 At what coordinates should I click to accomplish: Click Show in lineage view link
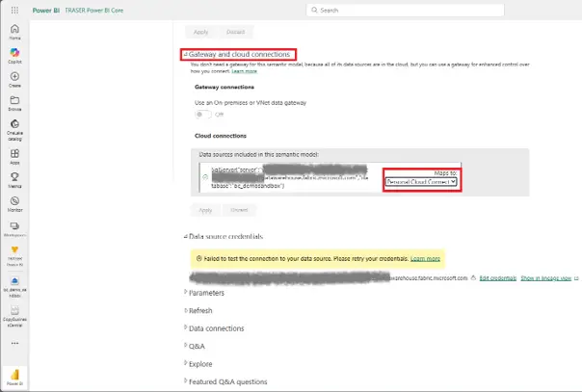coord(546,278)
